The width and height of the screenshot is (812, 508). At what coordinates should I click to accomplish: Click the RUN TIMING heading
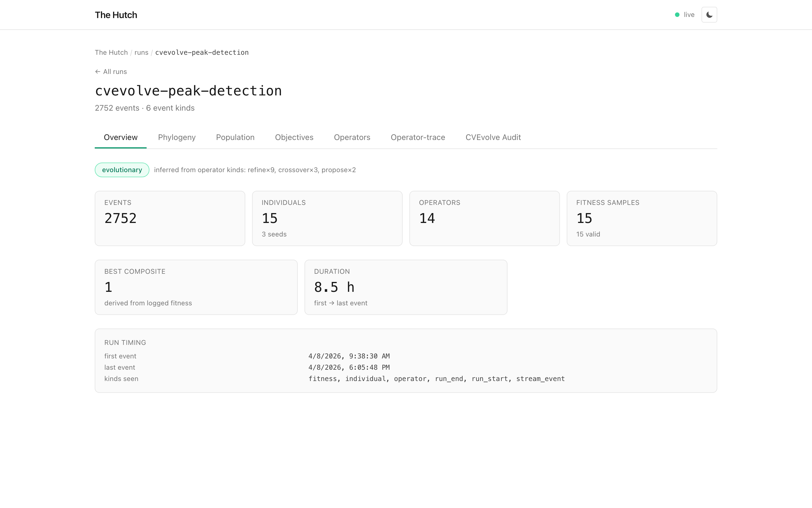pyautogui.click(x=125, y=343)
